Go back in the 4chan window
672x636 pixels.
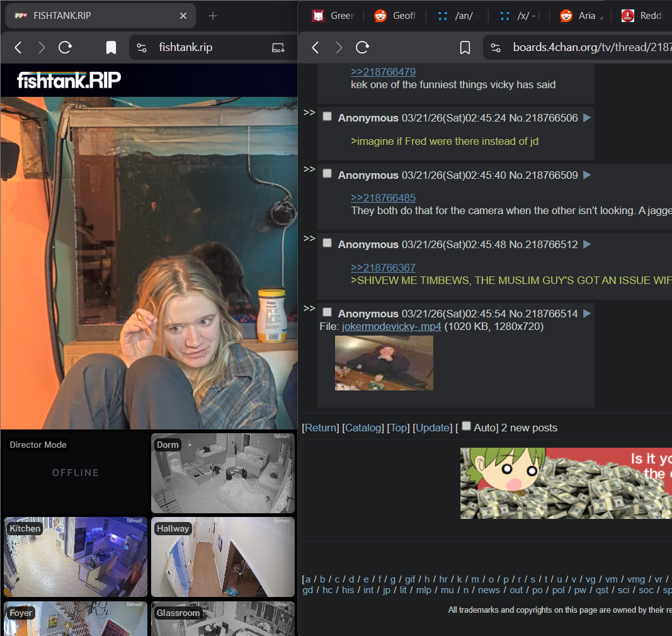[x=316, y=47]
